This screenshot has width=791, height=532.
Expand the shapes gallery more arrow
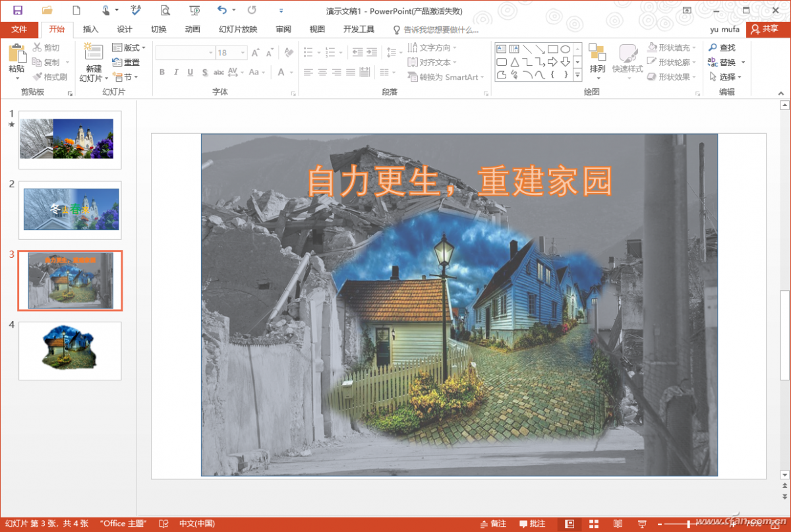577,75
